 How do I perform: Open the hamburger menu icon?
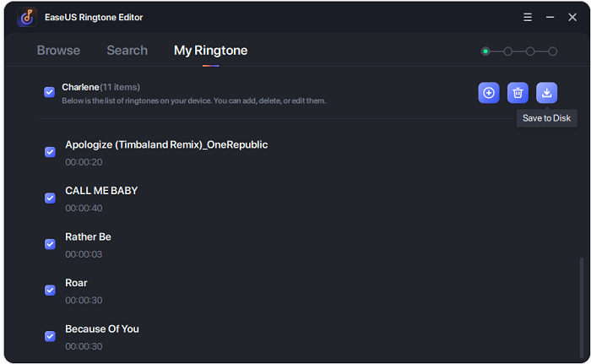click(528, 18)
